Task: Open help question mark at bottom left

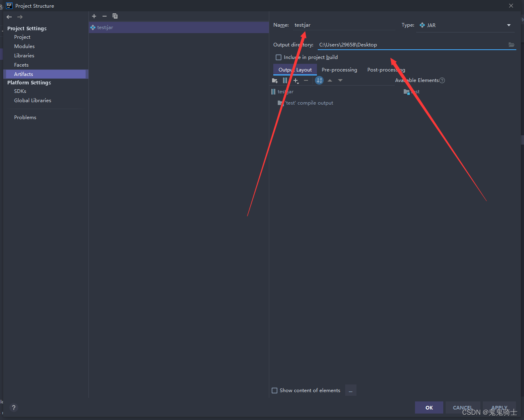Action: tap(14, 407)
